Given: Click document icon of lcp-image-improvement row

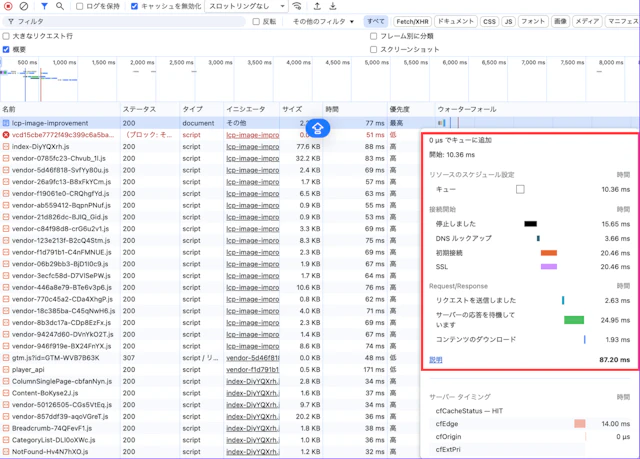Looking at the screenshot, I should pos(6,123).
